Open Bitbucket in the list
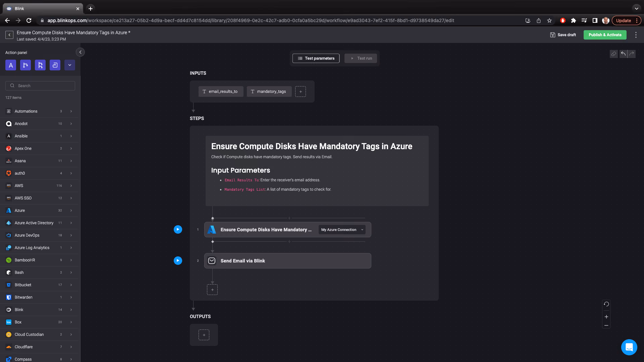The height and width of the screenshot is (362, 644). [39, 285]
